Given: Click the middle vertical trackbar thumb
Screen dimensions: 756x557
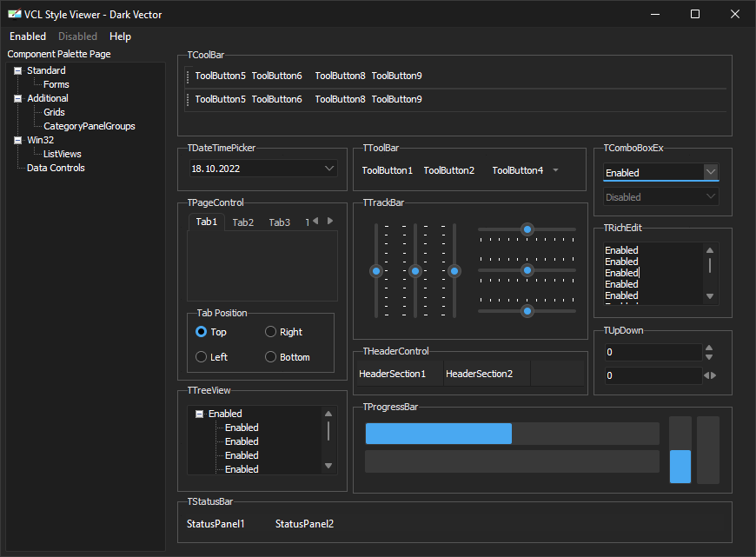Looking at the screenshot, I should point(415,271).
